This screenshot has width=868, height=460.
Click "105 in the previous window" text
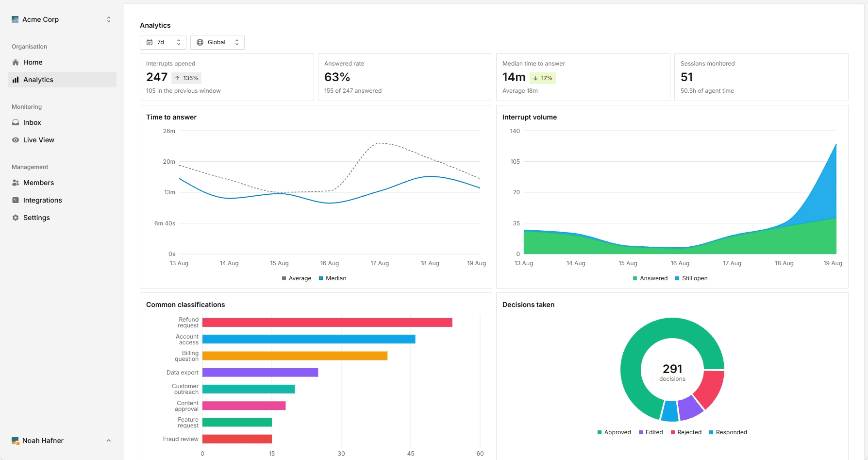click(x=183, y=91)
